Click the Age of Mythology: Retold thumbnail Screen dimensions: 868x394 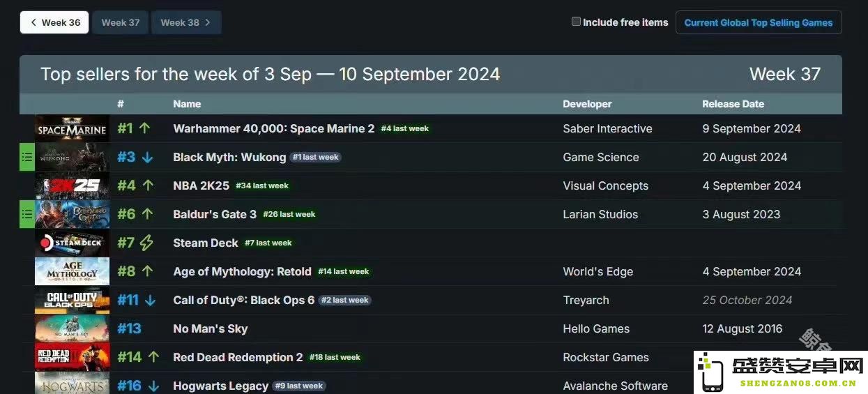click(72, 272)
